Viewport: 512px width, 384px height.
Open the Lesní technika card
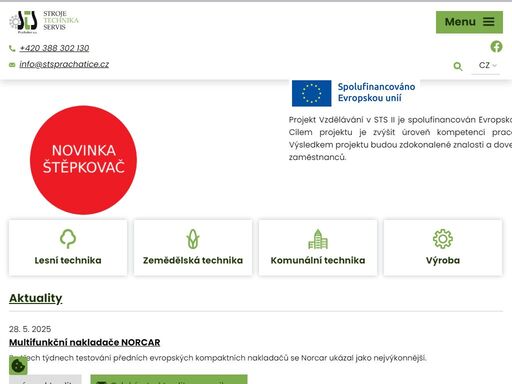tap(68, 248)
